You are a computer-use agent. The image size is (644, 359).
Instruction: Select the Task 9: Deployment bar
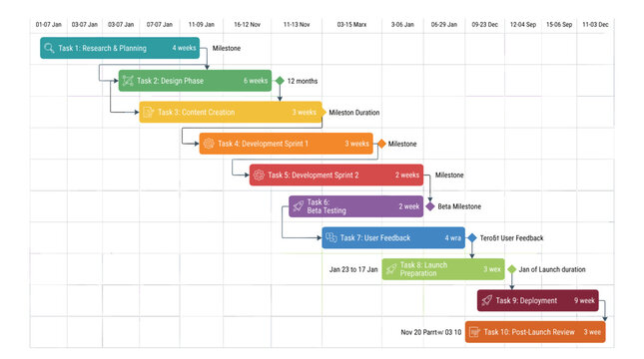tap(537, 300)
